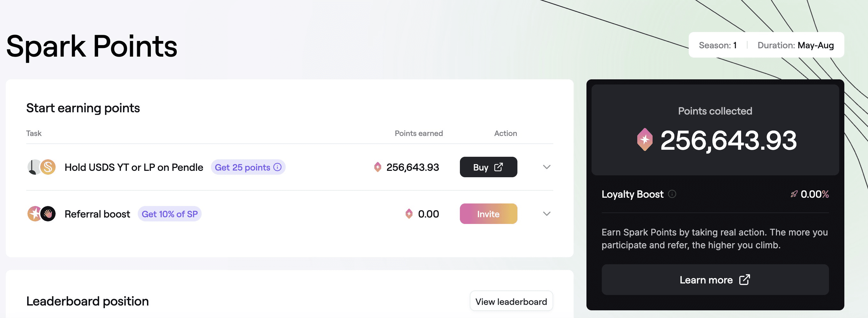
Task: Click the Spark diamond icon beside Points collected
Action: point(645,139)
